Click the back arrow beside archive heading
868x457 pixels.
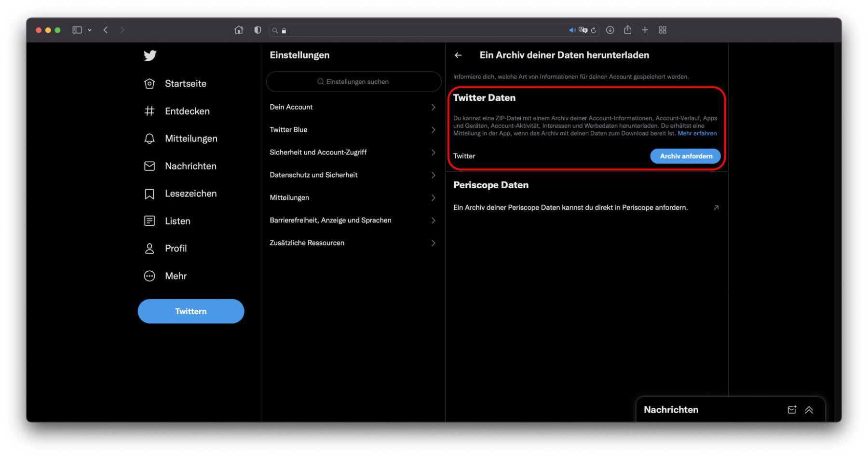click(x=458, y=55)
